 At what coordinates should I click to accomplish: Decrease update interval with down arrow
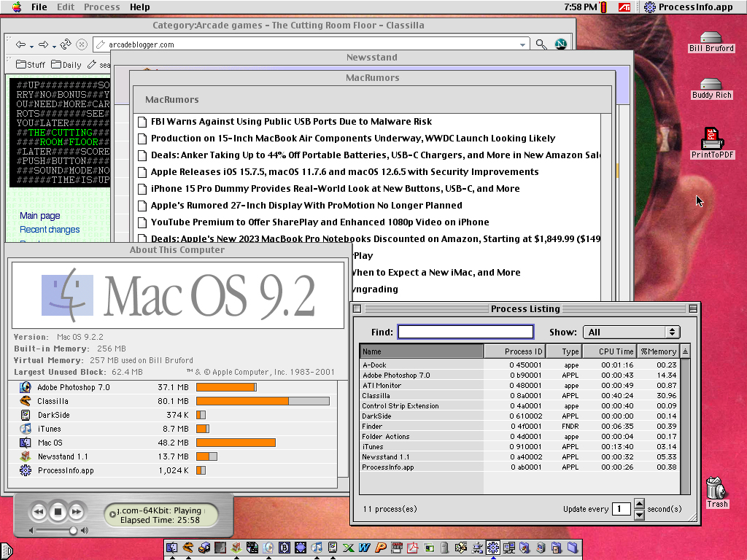click(x=639, y=515)
